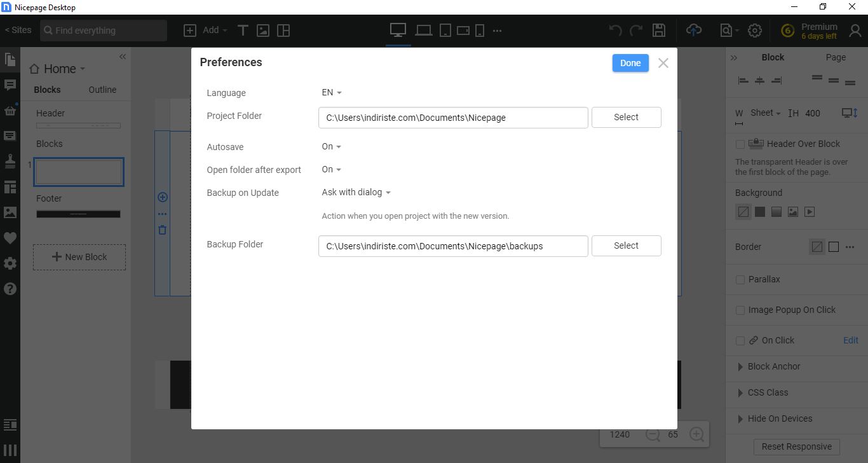Click the Find everything search box
The image size is (868, 463).
click(104, 30)
